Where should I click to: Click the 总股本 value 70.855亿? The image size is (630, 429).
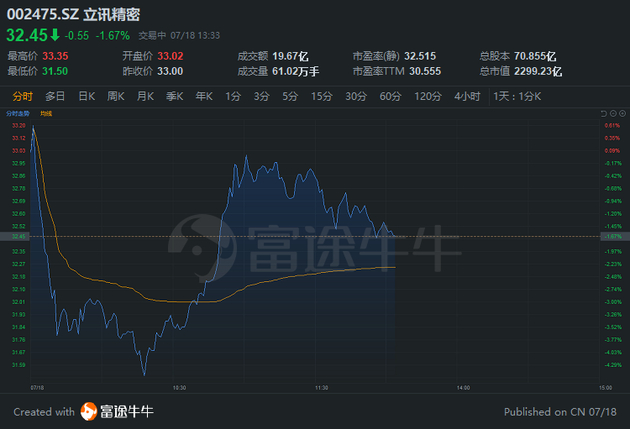535,56
